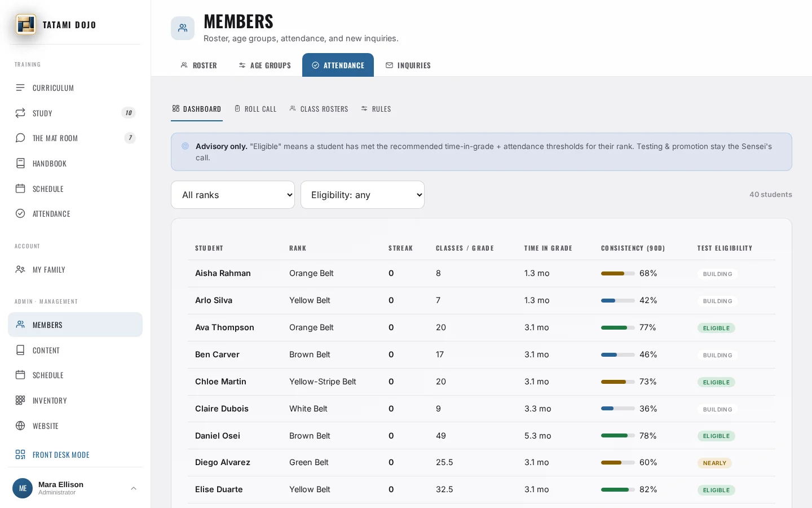
Task: Open Inventory grid icon in admin menu
Action: (20, 400)
